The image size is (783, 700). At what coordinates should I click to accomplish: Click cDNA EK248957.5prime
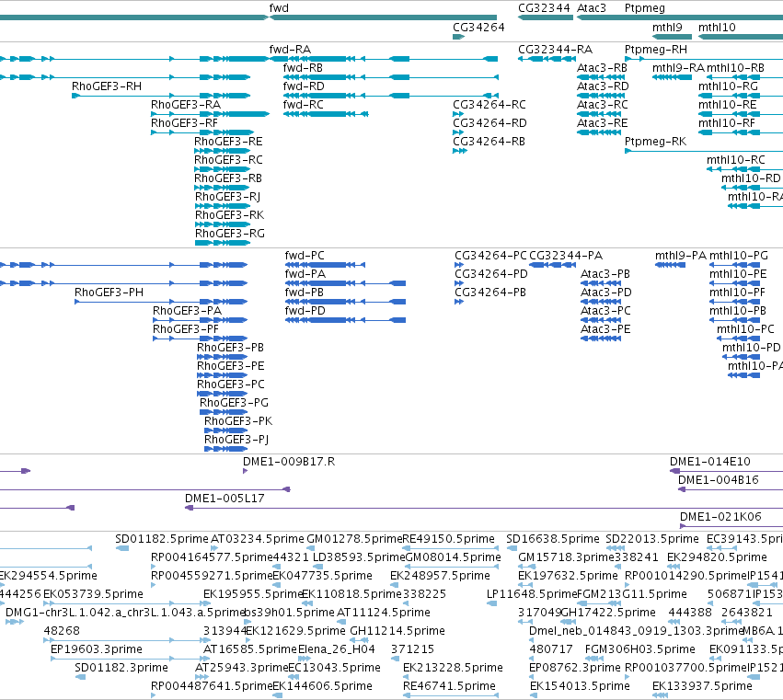[394, 585]
